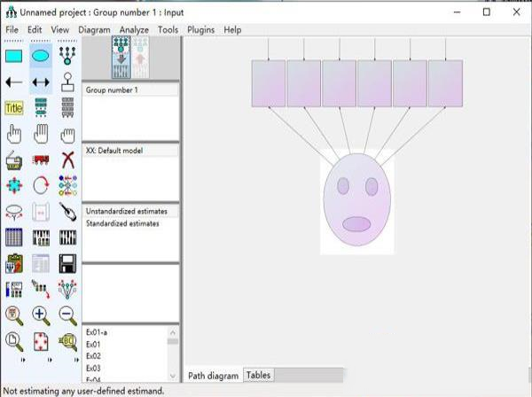
Task: Open the Edit menu
Action: 35,30
